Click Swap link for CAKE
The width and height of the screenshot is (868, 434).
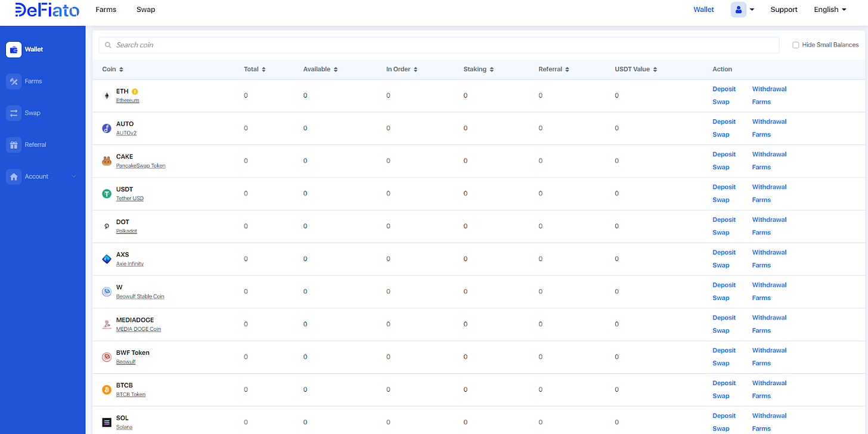point(721,167)
